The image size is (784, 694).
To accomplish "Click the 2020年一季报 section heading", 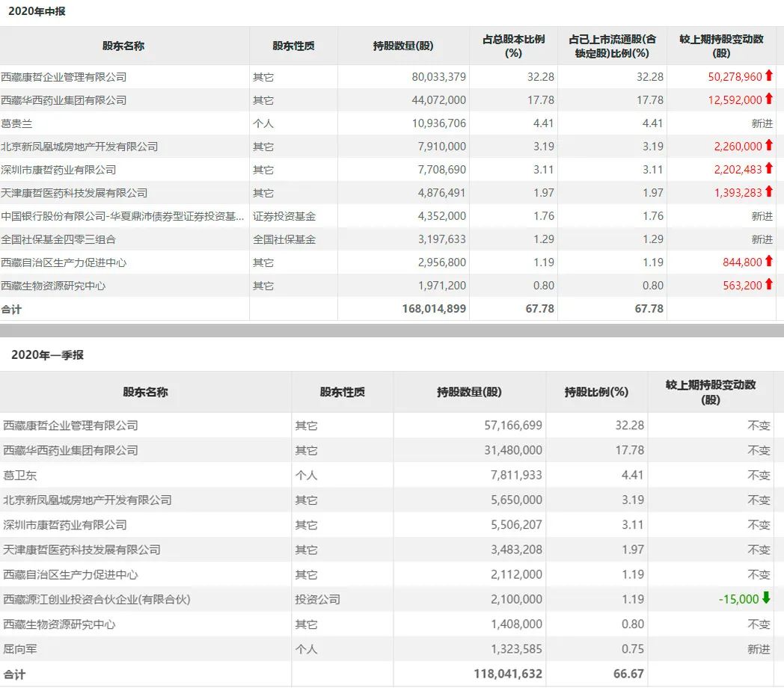I will (x=47, y=355).
